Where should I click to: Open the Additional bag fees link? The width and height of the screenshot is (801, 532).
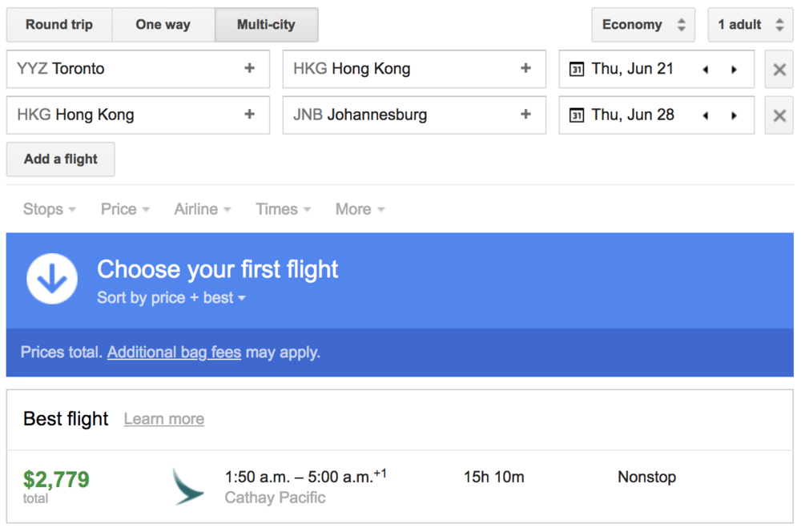[174, 353]
